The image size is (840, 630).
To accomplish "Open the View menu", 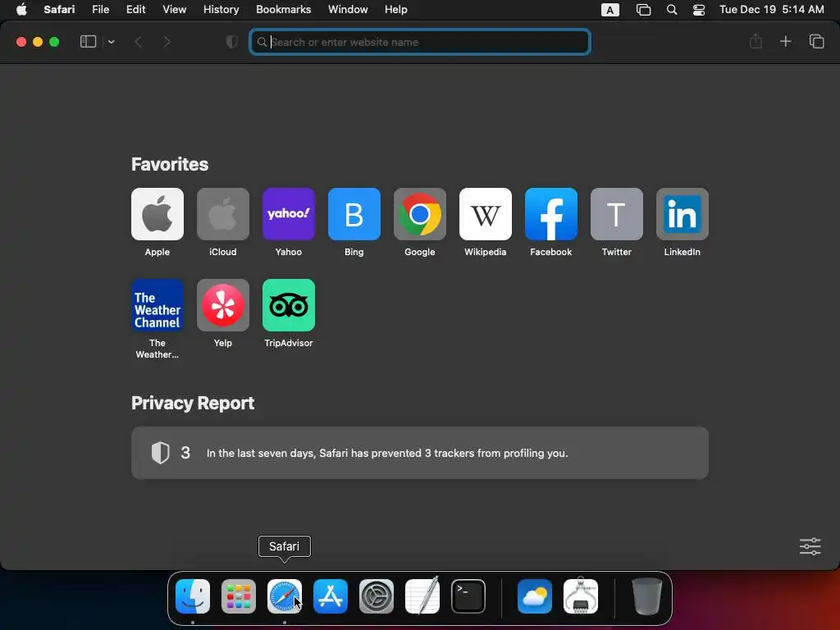I will point(174,10).
